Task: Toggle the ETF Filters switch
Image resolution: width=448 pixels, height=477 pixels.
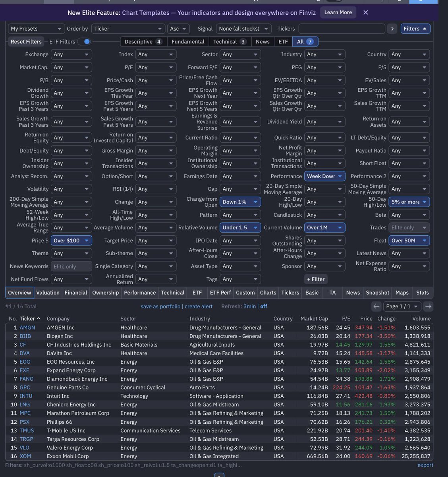Action: point(84,41)
